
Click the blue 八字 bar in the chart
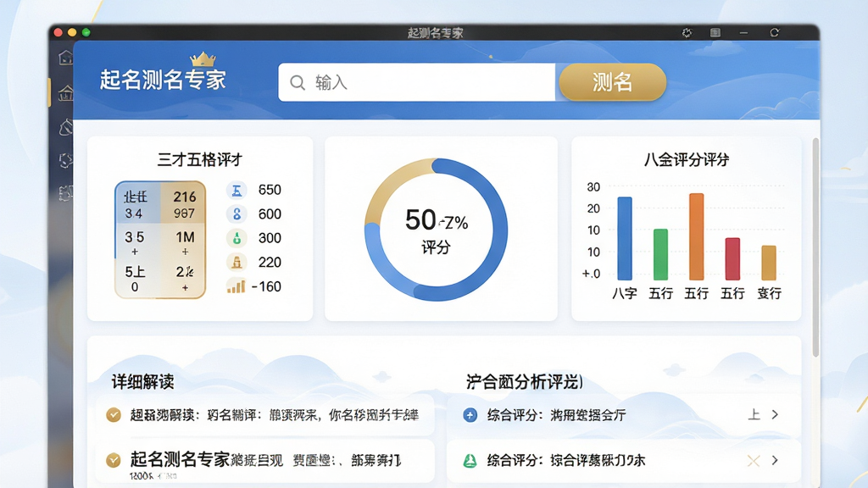(x=625, y=238)
